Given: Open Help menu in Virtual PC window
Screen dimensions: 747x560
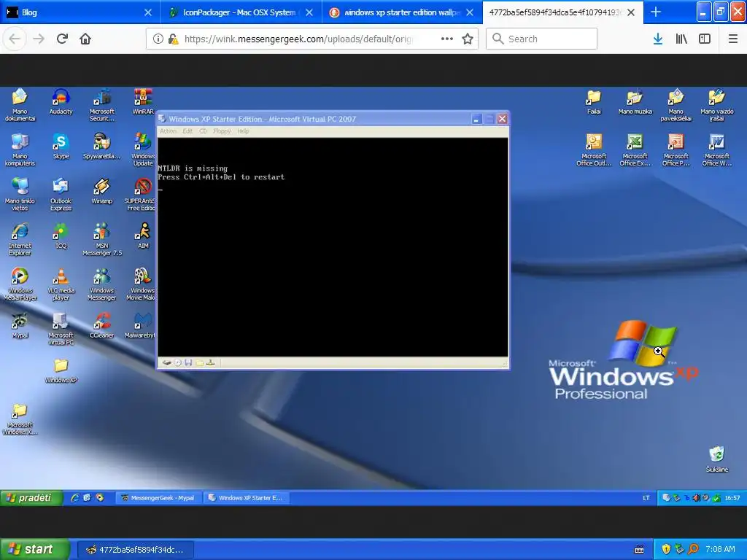Looking at the screenshot, I should tap(243, 131).
